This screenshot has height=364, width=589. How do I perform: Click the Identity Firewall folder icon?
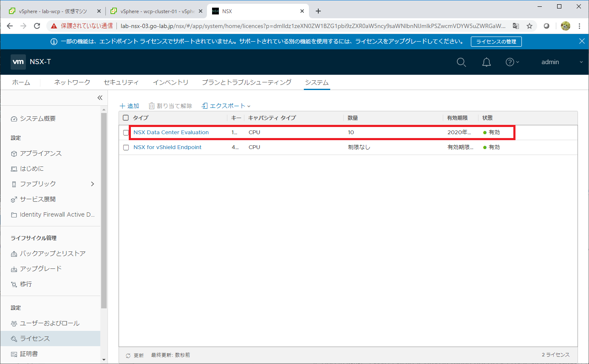tap(14, 214)
